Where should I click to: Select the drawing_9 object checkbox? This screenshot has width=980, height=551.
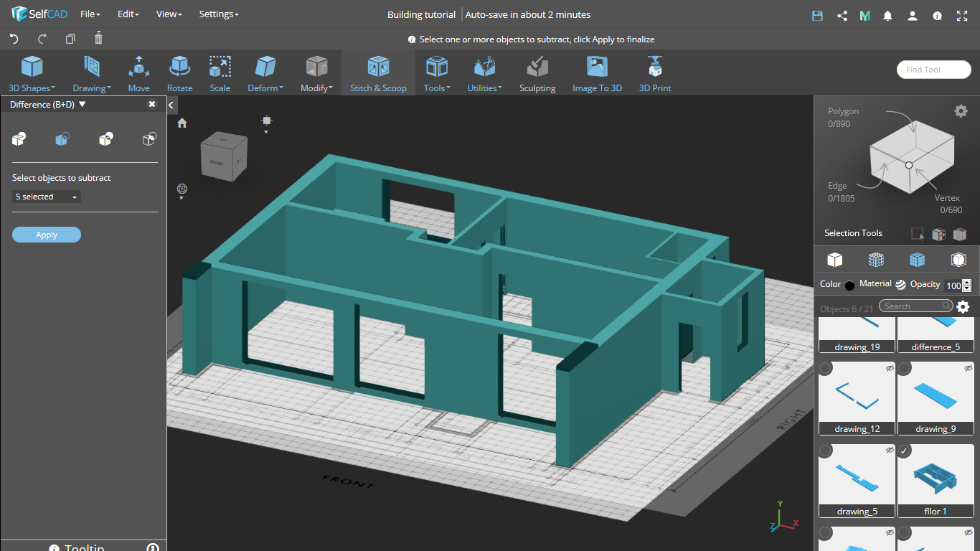(x=905, y=368)
